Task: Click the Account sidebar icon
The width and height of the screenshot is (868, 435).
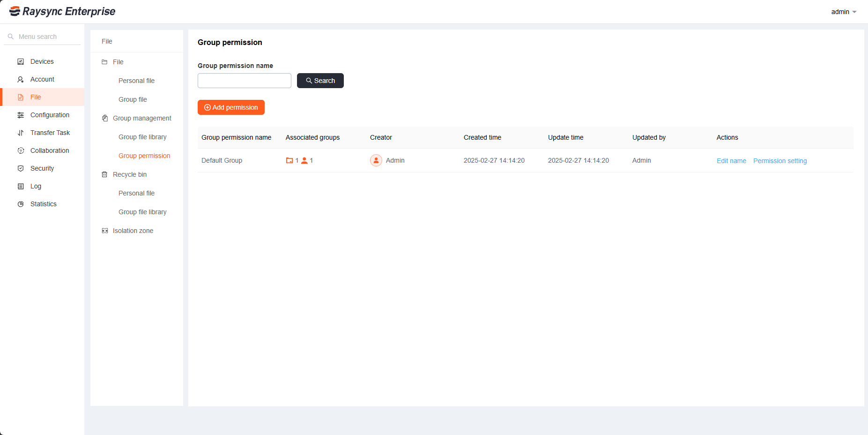Action: click(21, 79)
